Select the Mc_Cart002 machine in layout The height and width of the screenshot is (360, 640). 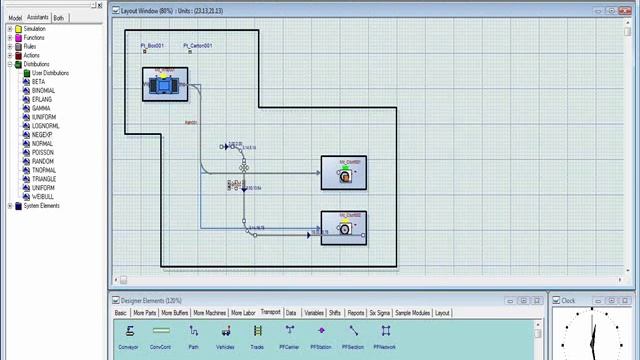pyautogui.click(x=344, y=228)
